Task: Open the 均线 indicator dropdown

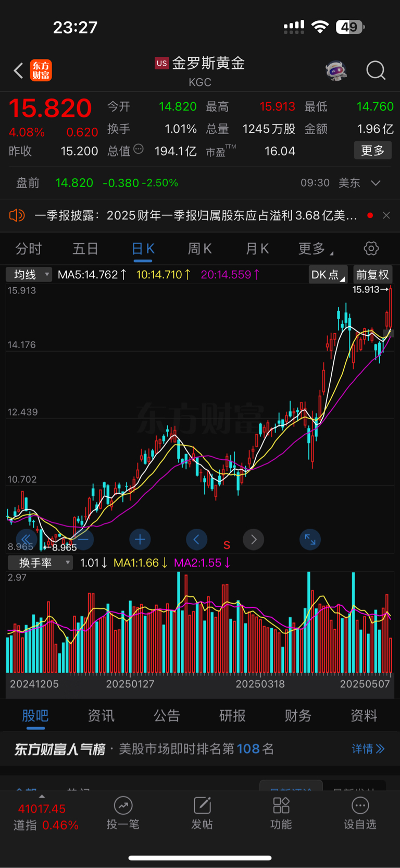Action: [x=29, y=275]
